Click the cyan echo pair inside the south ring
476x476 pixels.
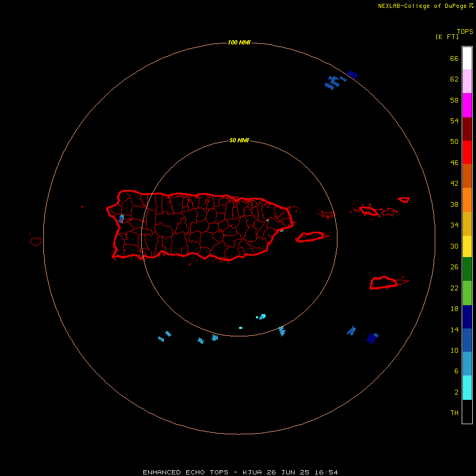[261, 317]
